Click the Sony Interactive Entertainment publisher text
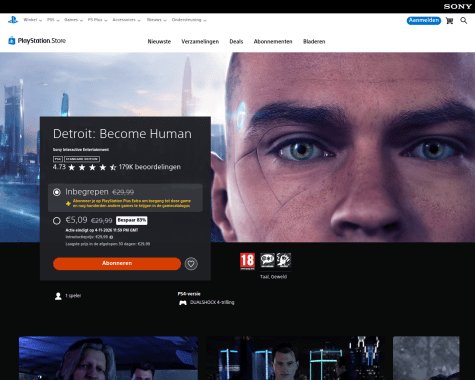This screenshot has width=475, height=380. (x=81, y=150)
